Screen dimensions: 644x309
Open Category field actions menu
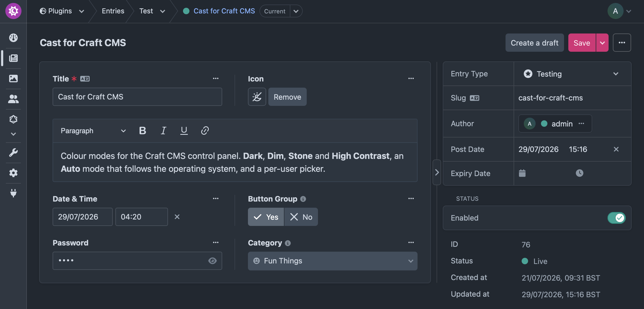(x=411, y=243)
